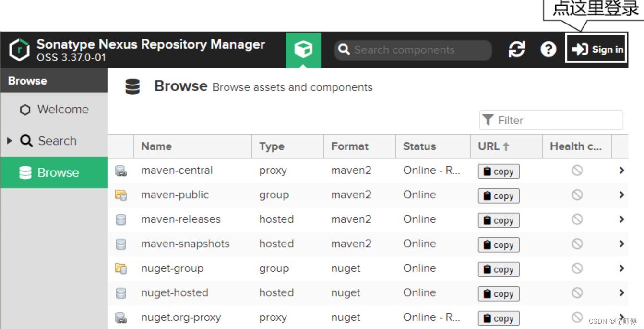Screen dimensions: 644x329
Task: Click the nuget-hosted database icon
Action: (x=121, y=293)
